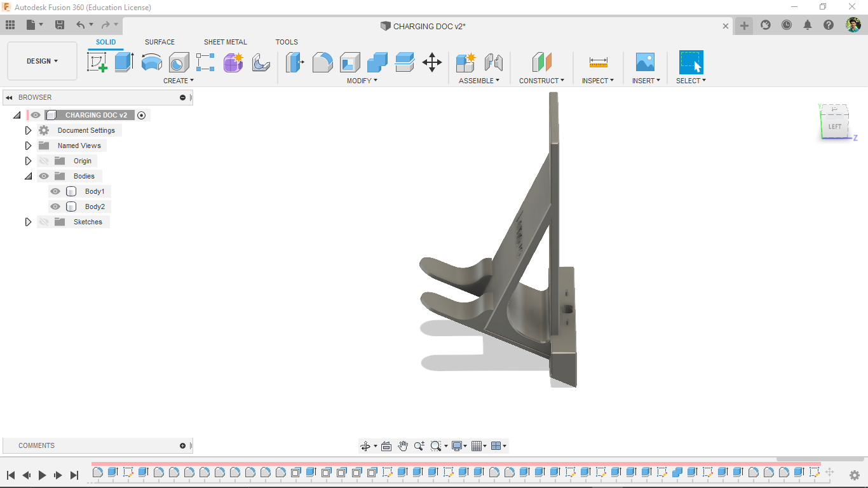The image size is (868, 488).
Task: Expand Named Views node
Action: pos(28,146)
